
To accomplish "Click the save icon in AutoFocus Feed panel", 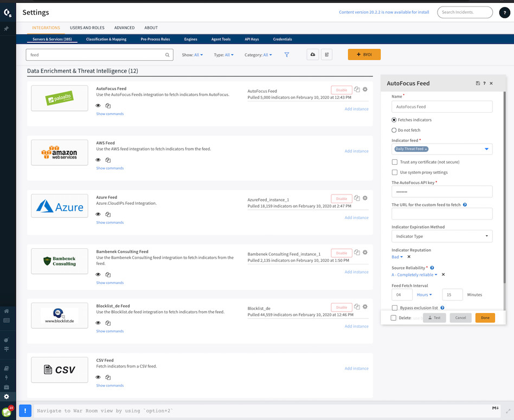I will [x=478, y=83].
